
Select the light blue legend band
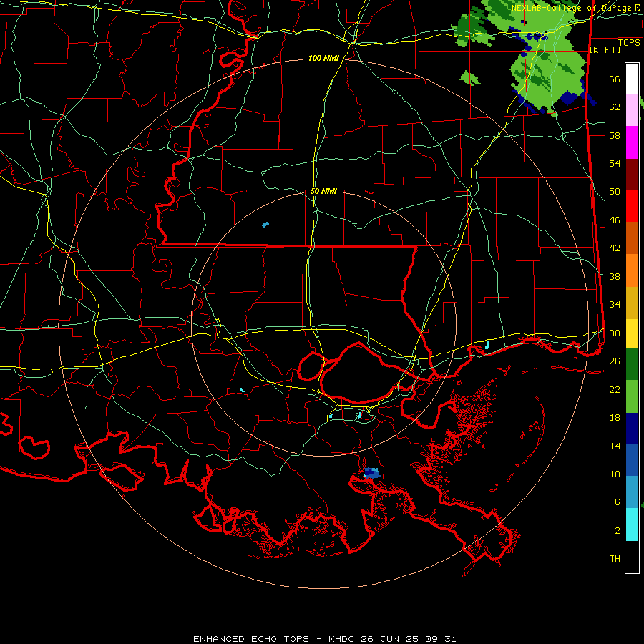click(632, 492)
